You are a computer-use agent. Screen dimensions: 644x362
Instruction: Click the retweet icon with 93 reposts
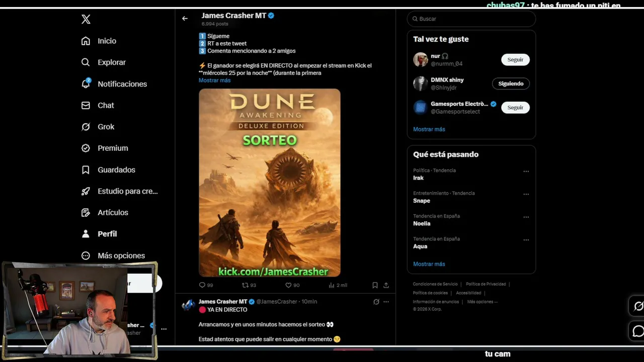246,285
